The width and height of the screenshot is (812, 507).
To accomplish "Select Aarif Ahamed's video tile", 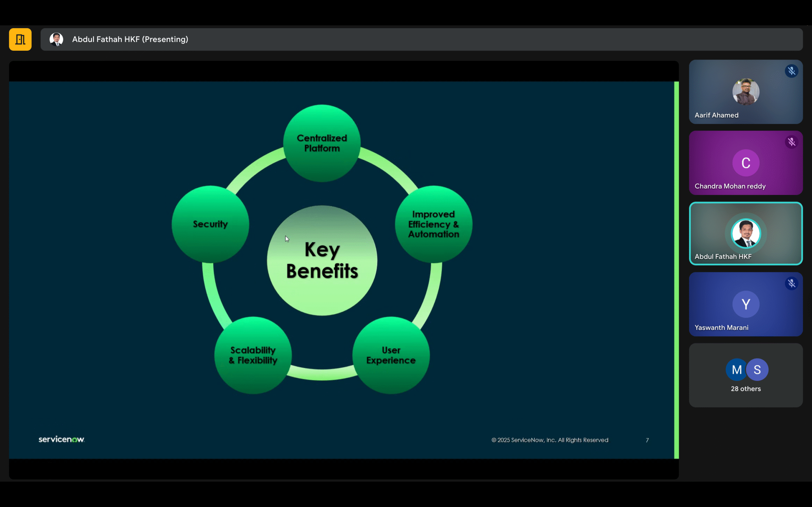I will pyautogui.click(x=746, y=92).
